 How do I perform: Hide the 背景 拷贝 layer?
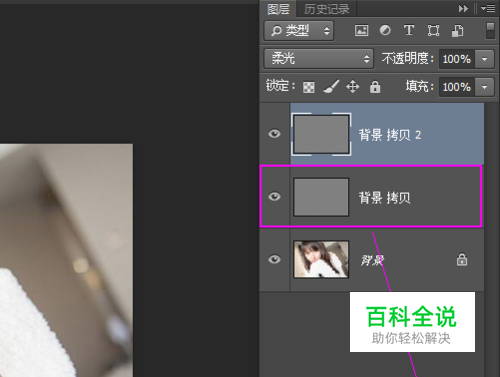click(x=274, y=197)
